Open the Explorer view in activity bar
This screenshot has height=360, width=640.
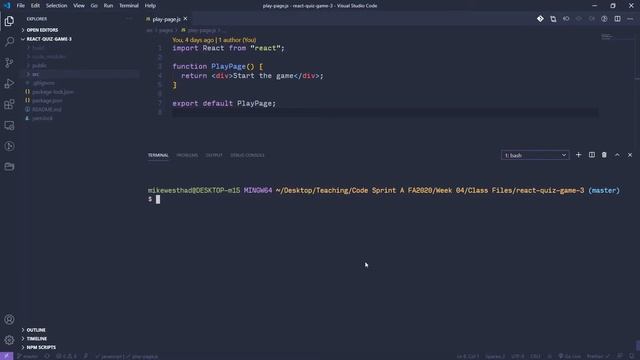9,21
